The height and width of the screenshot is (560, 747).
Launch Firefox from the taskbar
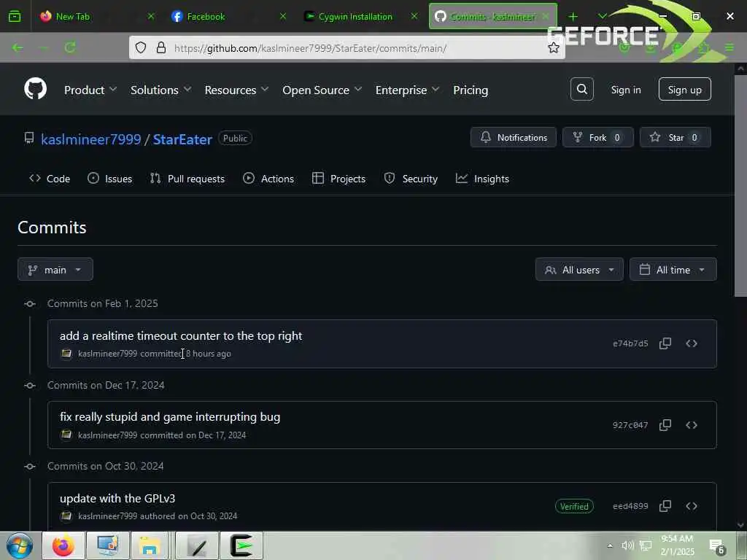pyautogui.click(x=63, y=545)
